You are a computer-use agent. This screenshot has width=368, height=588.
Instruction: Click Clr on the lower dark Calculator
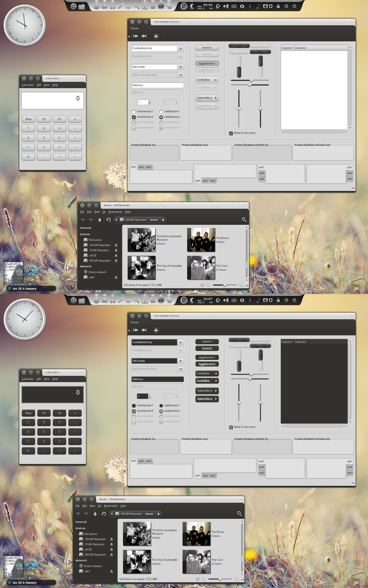coord(60,413)
